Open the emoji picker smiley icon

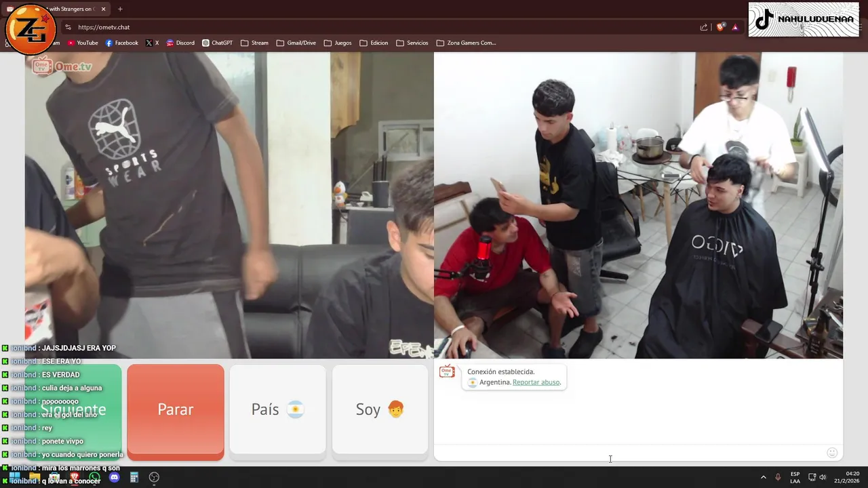[832, 453]
